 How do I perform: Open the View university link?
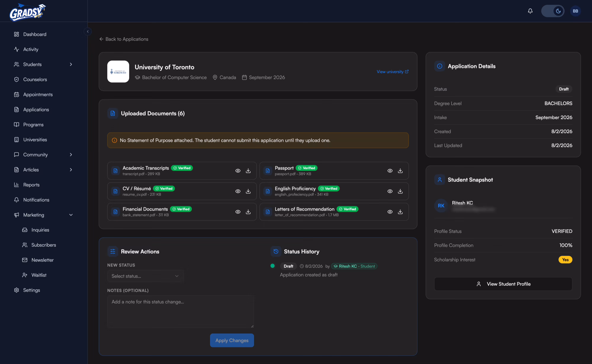(392, 72)
